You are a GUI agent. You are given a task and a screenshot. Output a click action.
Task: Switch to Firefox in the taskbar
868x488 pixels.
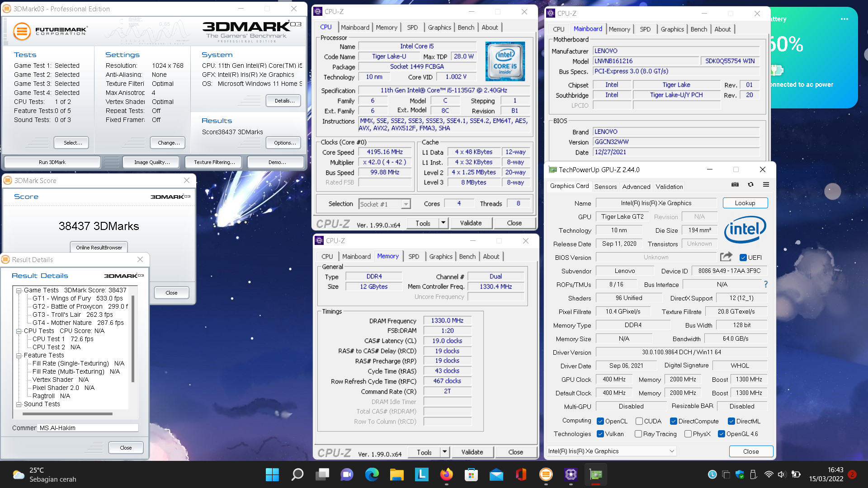tap(446, 474)
